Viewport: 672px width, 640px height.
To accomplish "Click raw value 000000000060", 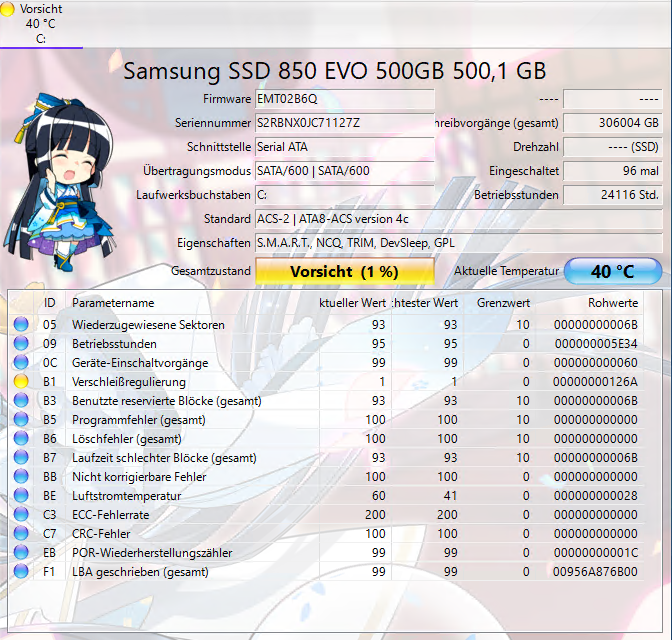I will 596,363.
